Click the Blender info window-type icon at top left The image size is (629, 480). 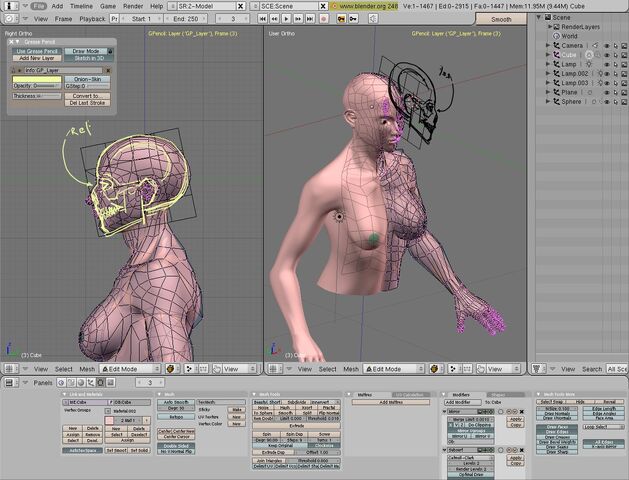10,6
